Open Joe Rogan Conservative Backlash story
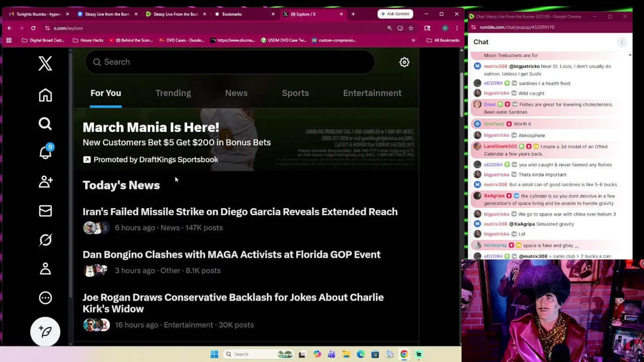 pyautogui.click(x=233, y=303)
